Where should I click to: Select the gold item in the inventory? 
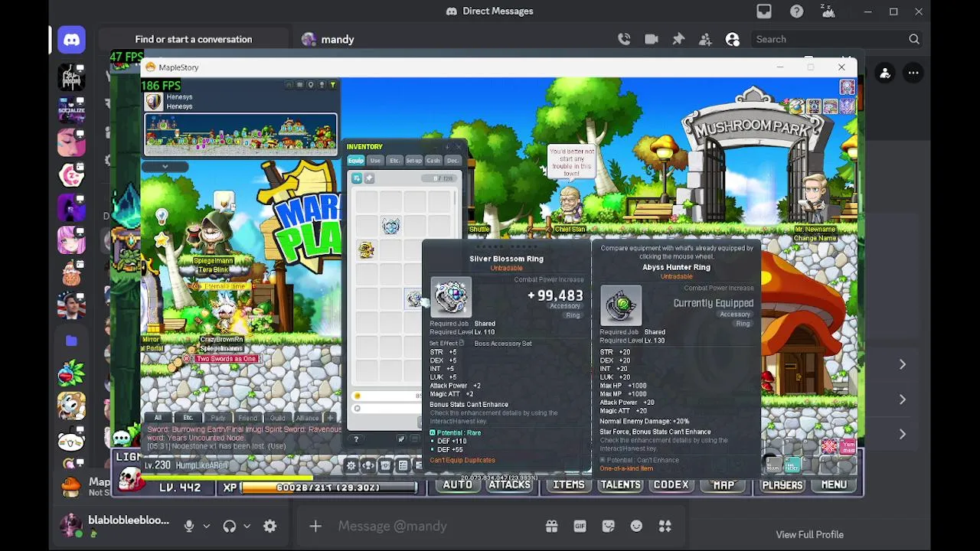[x=366, y=249]
